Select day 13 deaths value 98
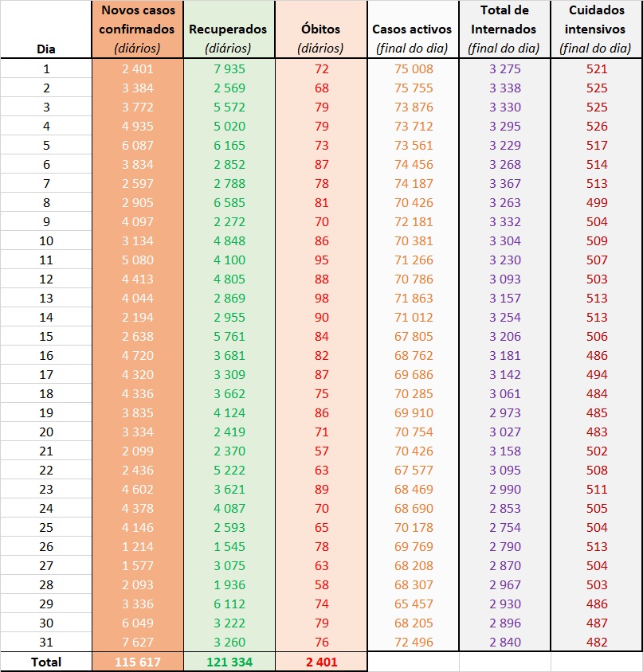This screenshot has width=643, height=672. point(321,299)
